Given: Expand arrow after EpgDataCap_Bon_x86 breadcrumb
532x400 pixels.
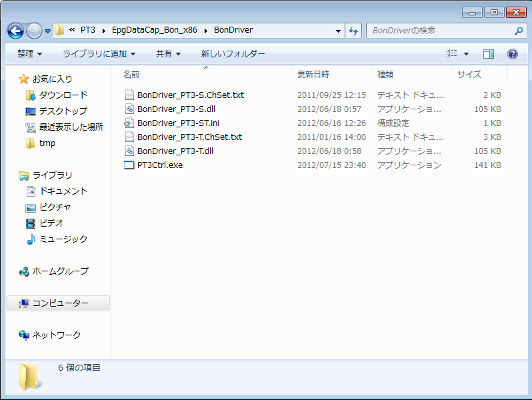Looking at the screenshot, I should [205, 31].
